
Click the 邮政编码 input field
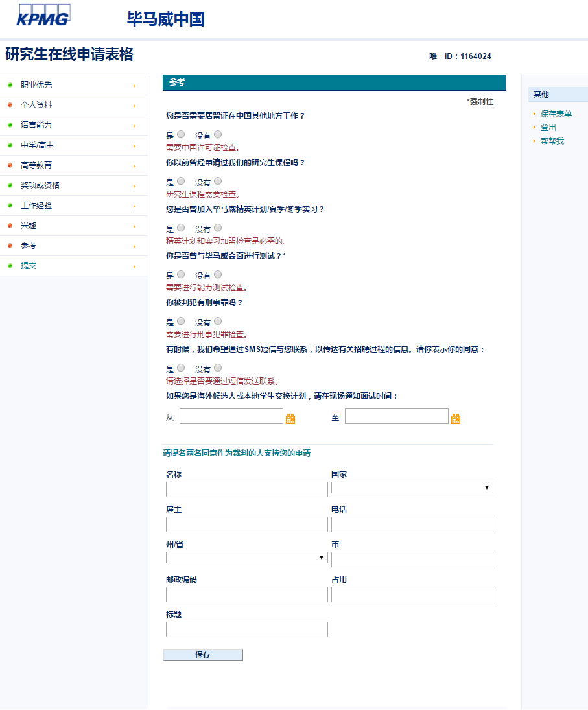[247, 595]
